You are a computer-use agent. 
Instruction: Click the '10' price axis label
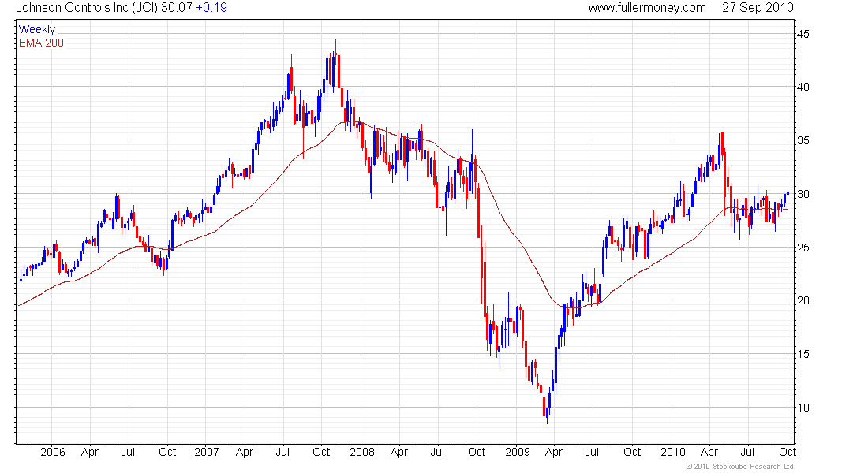coord(803,408)
